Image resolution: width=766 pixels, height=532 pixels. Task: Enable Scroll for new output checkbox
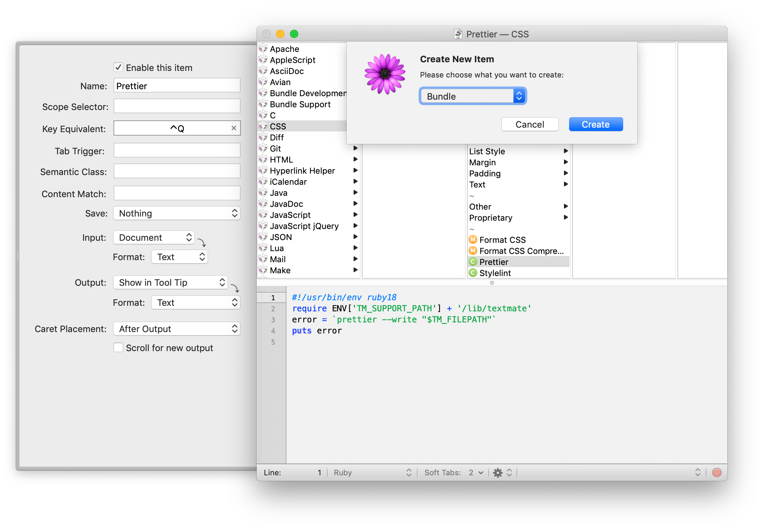coord(118,348)
